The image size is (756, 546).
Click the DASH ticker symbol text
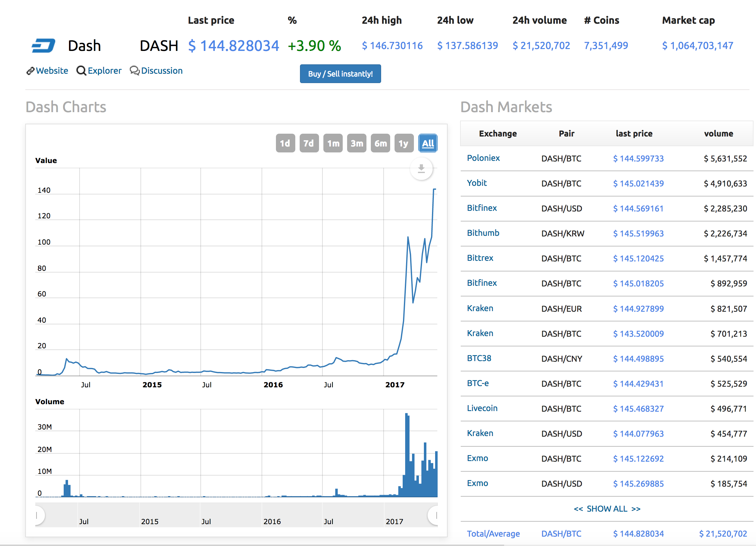(x=159, y=46)
